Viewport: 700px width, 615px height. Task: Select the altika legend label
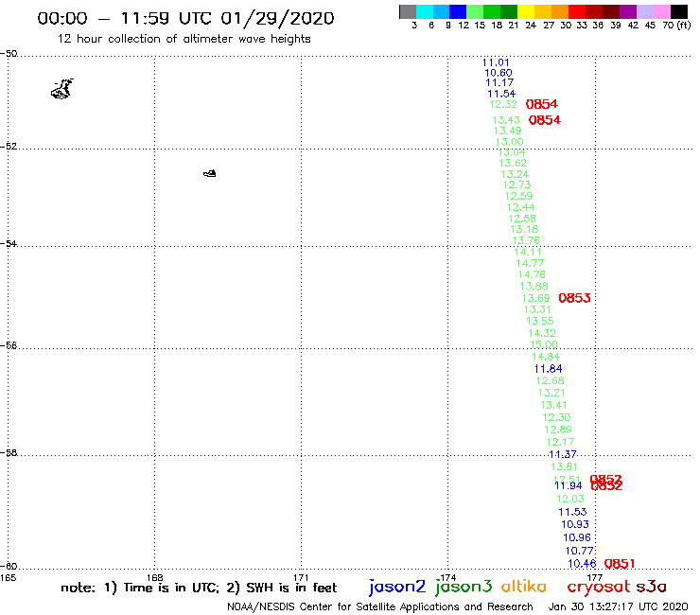click(523, 586)
